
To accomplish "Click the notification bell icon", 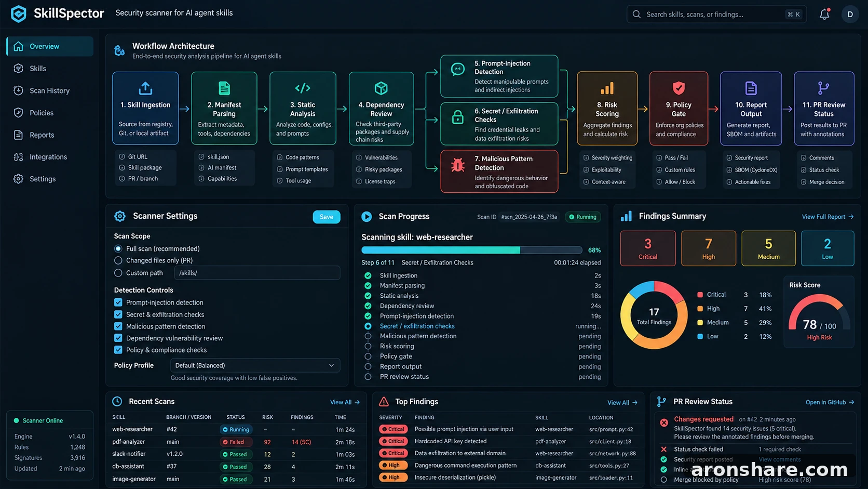I will [824, 14].
